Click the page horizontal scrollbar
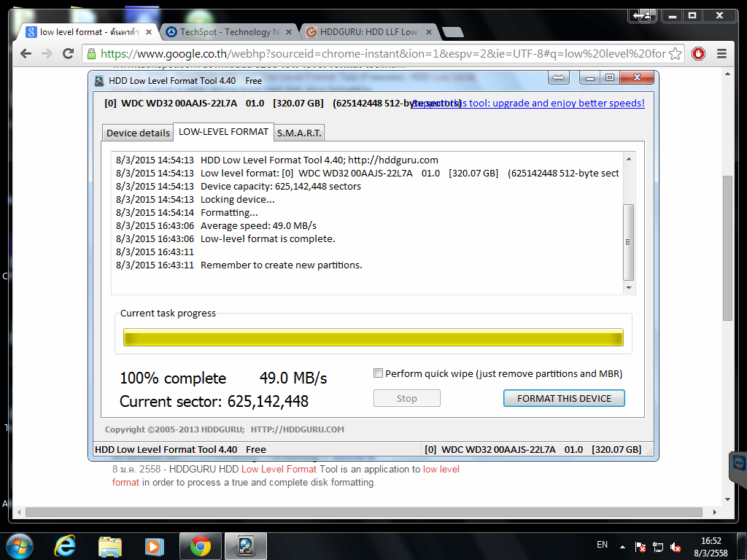 [364, 512]
